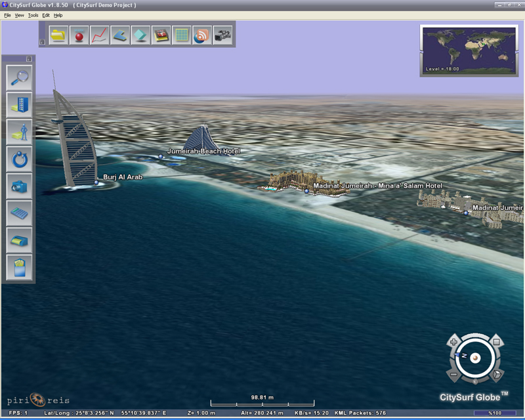Click the Alt= 280.241 m status value
The width and height of the screenshot is (525, 420).
262,413
